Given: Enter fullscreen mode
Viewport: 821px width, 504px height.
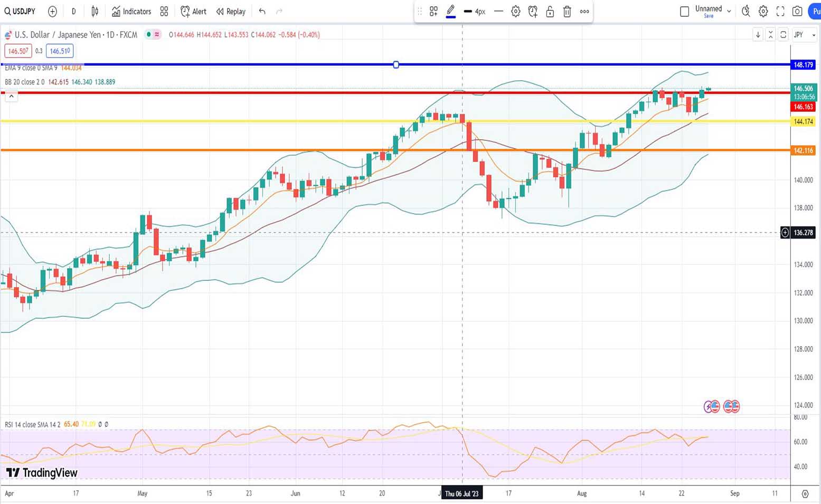Looking at the screenshot, I should pos(780,11).
